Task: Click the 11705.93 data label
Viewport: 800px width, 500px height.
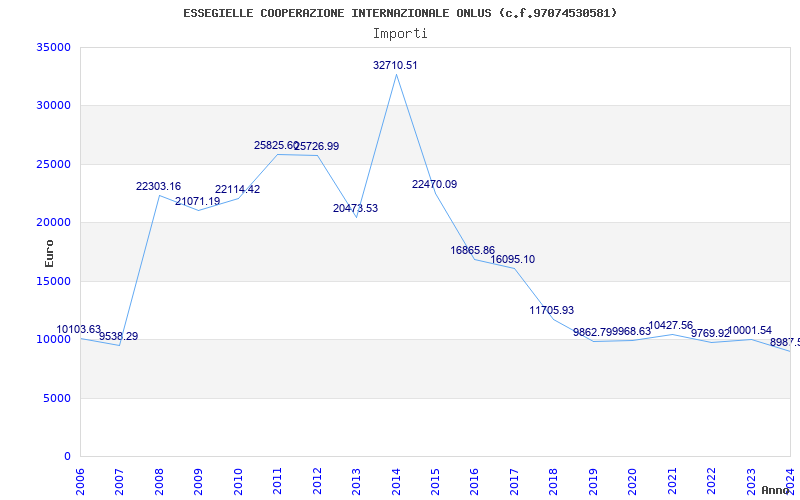Action: pos(552,310)
